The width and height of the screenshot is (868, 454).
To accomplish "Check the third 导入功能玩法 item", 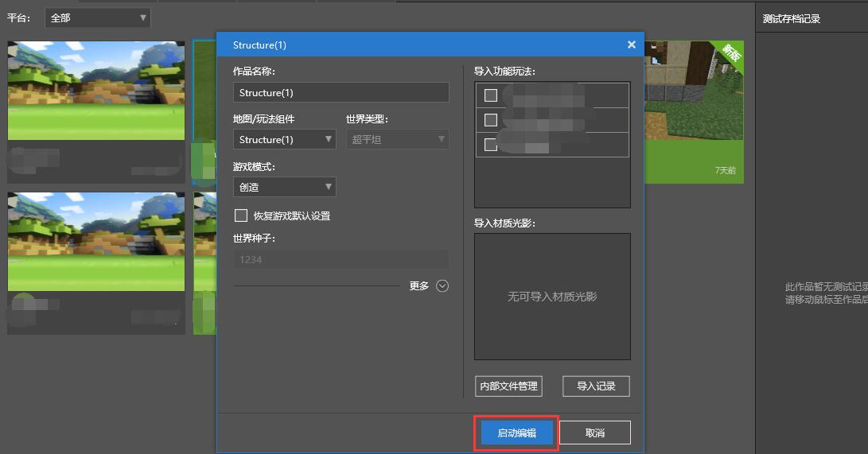I will pyautogui.click(x=491, y=145).
